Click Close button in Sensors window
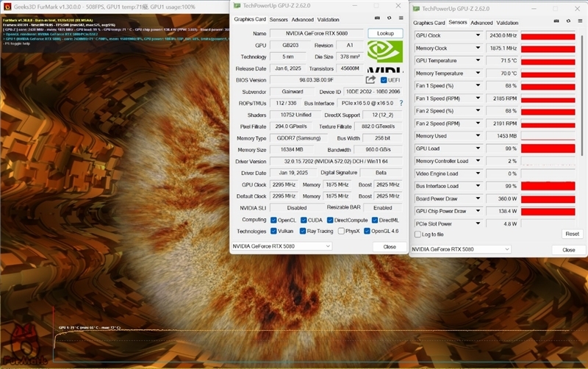 tap(568, 250)
